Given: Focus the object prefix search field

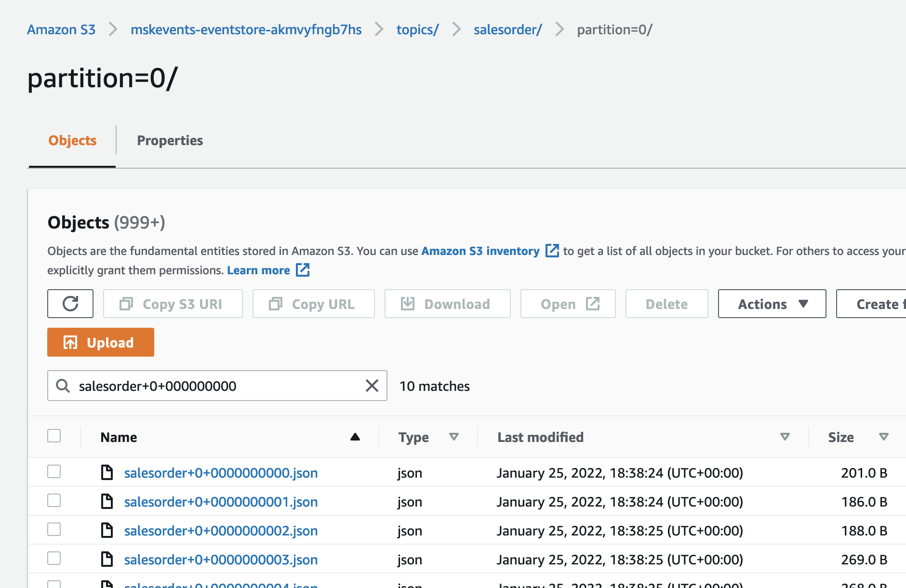Looking at the screenshot, I should pos(217,386).
